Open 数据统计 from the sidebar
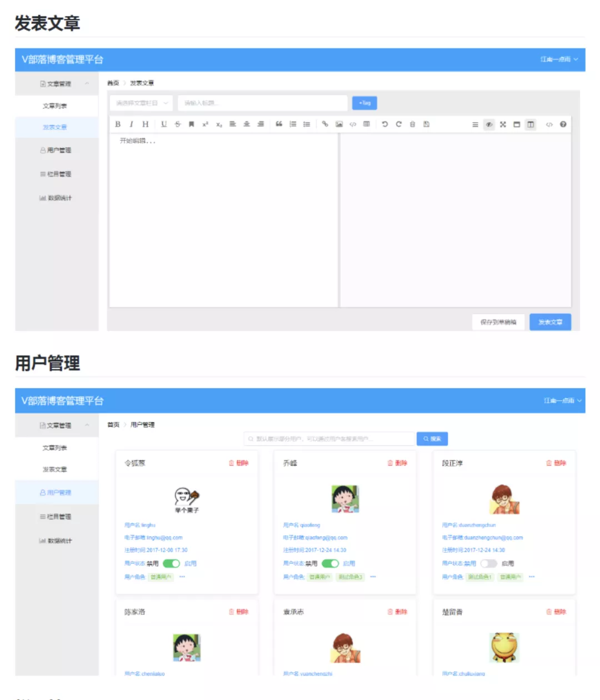 57,540
